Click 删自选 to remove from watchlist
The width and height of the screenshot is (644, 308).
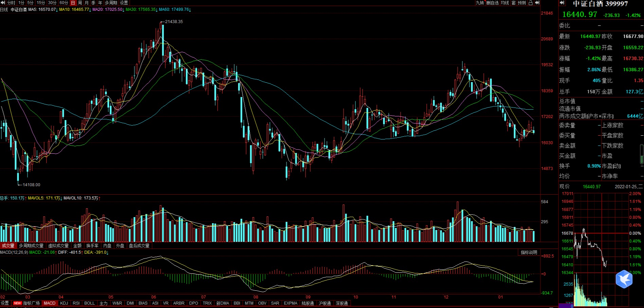pyautogui.click(x=492, y=3)
